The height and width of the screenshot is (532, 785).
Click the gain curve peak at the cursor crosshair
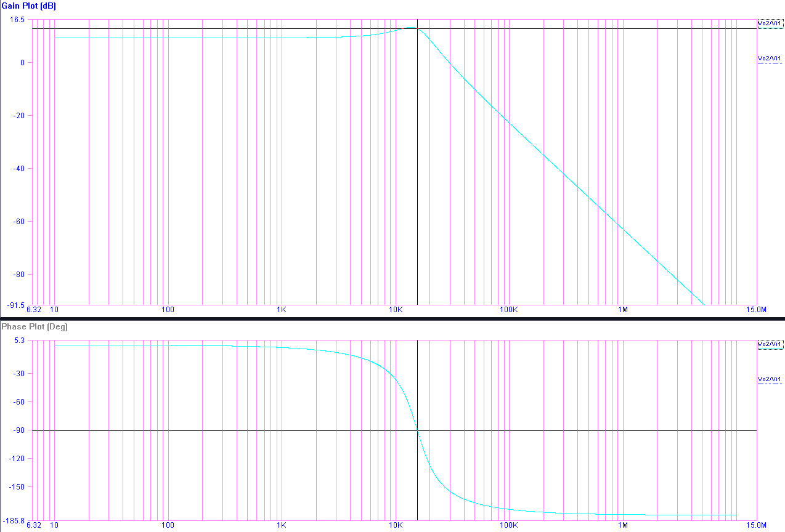(418, 28)
